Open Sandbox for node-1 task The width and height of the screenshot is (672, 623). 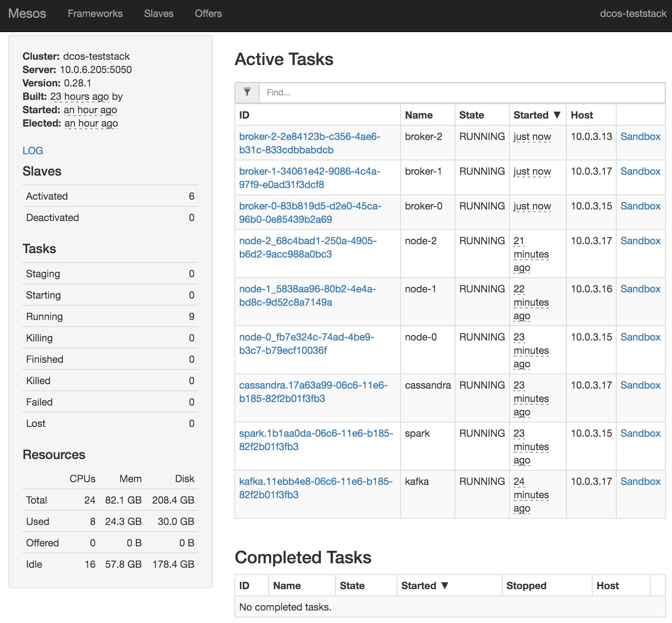point(640,289)
